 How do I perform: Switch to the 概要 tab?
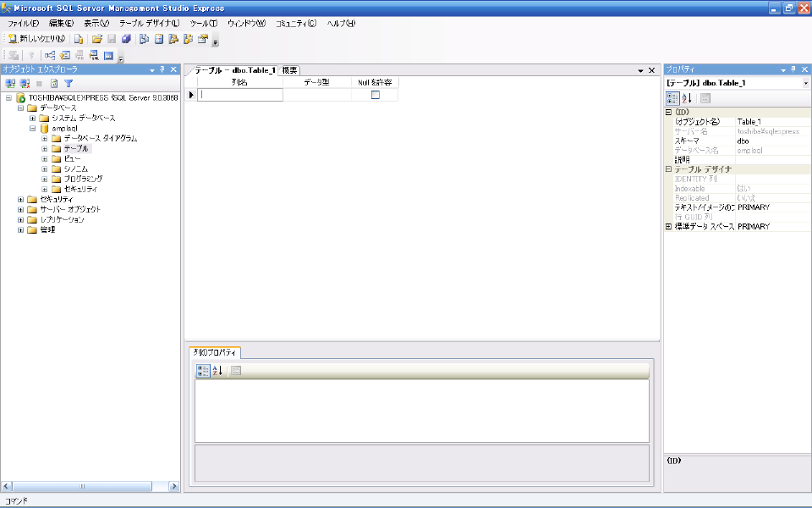[x=289, y=70]
